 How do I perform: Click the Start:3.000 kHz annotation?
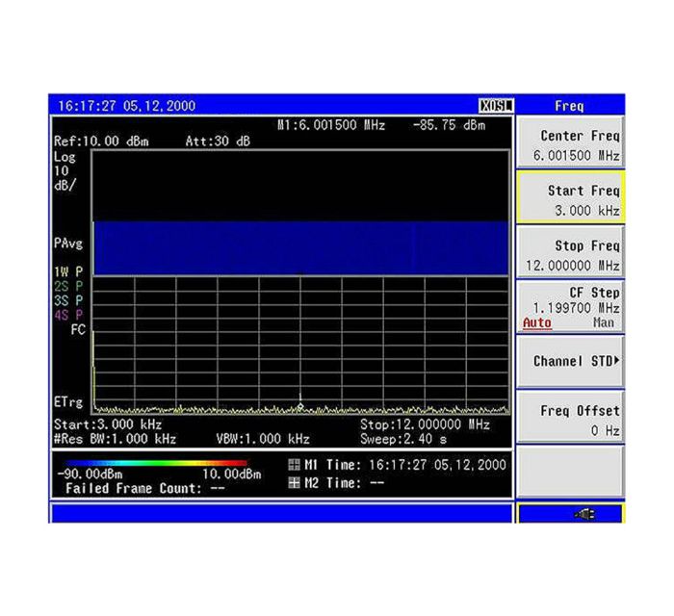point(108,424)
